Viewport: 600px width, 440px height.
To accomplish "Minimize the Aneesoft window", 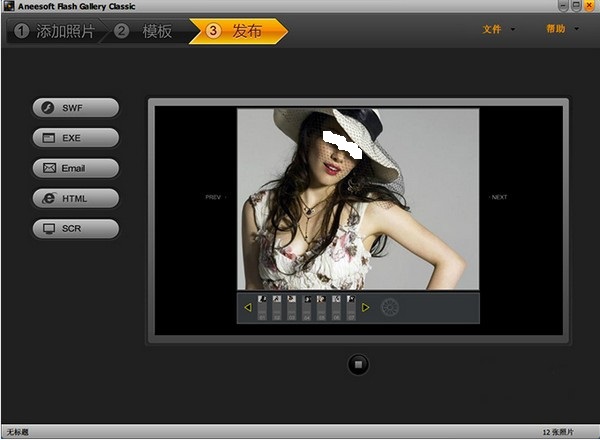I will click(x=563, y=5).
